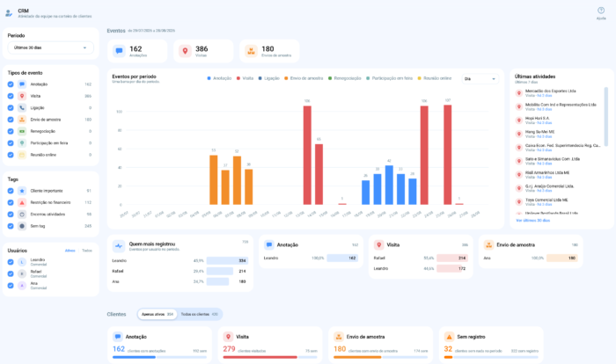Click the Participação em feira icon
616x364 pixels.
(x=22, y=143)
